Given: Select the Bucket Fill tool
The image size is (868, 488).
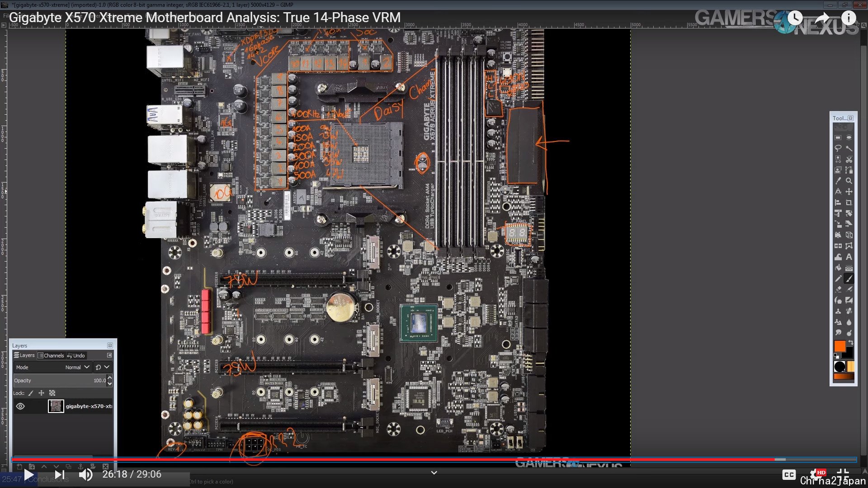Looking at the screenshot, I should [x=838, y=267].
